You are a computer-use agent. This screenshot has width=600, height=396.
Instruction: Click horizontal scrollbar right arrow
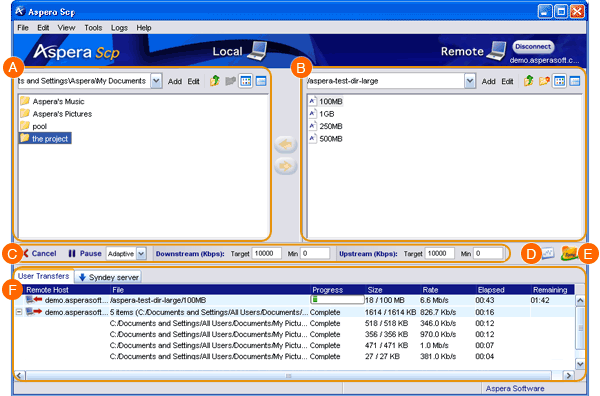[569, 375]
